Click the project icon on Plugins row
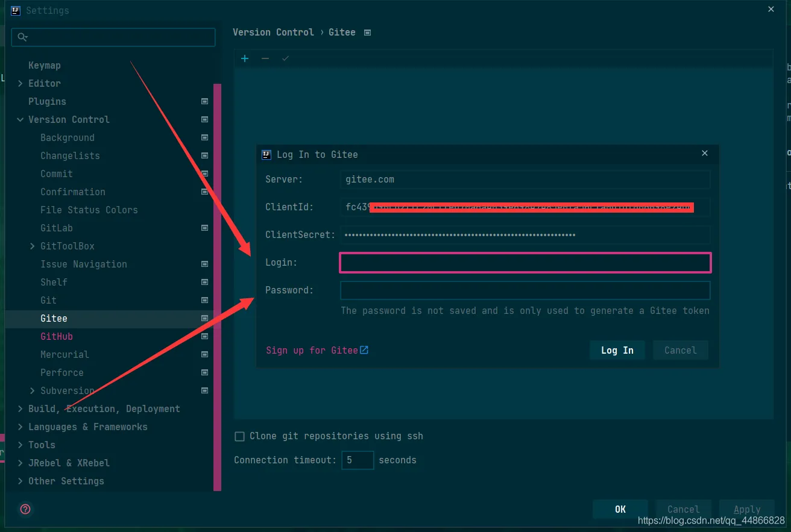This screenshot has width=791, height=532. pyautogui.click(x=205, y=101)
